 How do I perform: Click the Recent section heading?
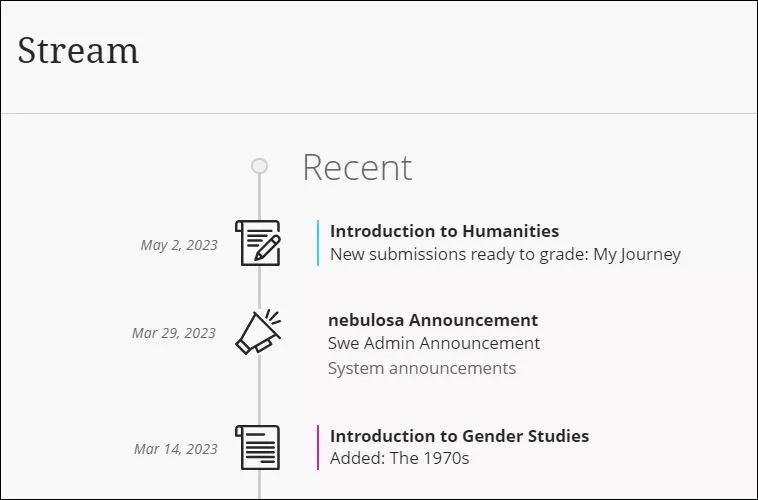pos(357,167)
